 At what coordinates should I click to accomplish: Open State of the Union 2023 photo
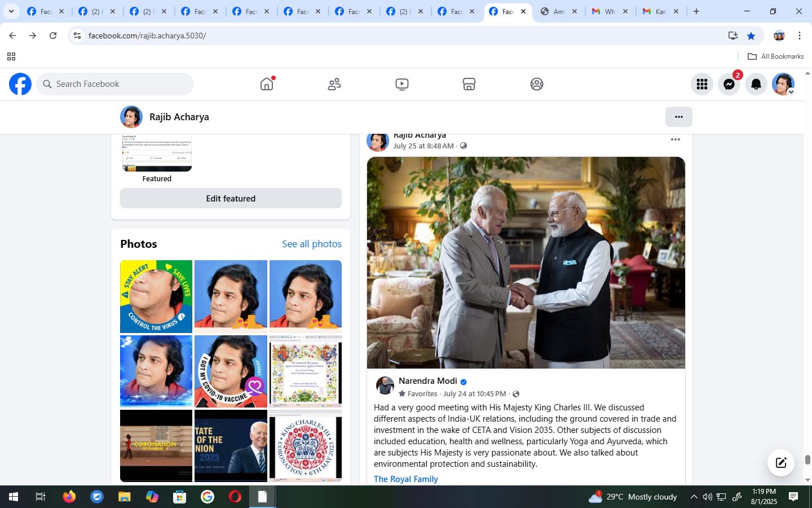tap(231, 446)
